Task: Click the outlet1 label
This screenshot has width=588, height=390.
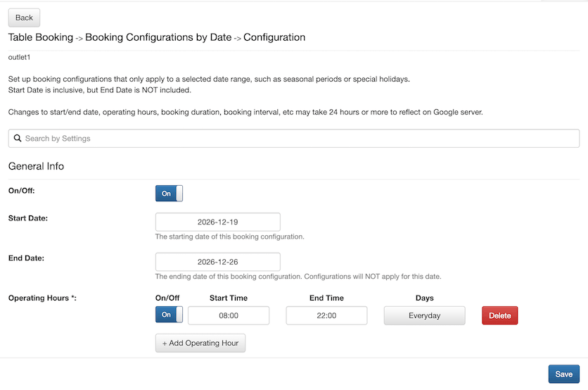Action: (x=19, y=57)
